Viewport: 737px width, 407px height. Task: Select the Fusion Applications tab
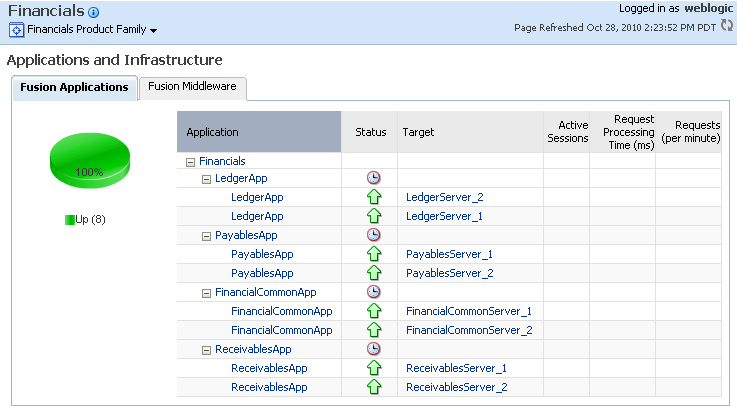point(74,87)
